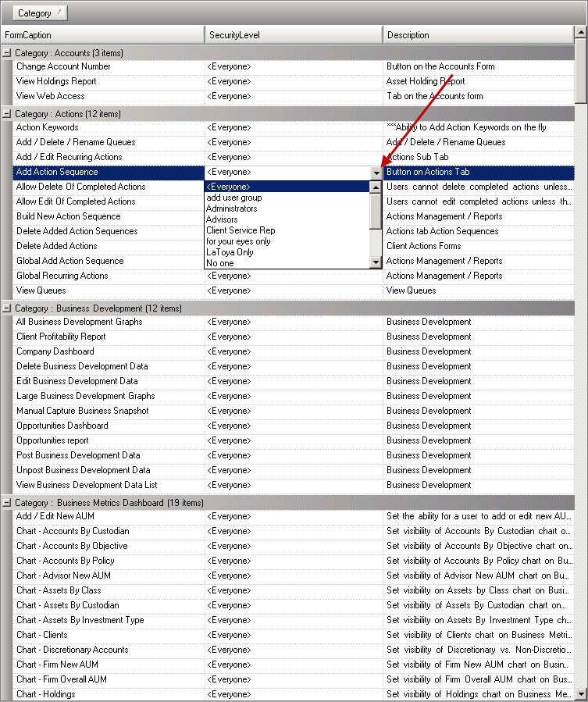Image resolution: width=588 pixels, height=702 pixels.
Task: Select the View Holdings Report row
Action: (294, 81)
